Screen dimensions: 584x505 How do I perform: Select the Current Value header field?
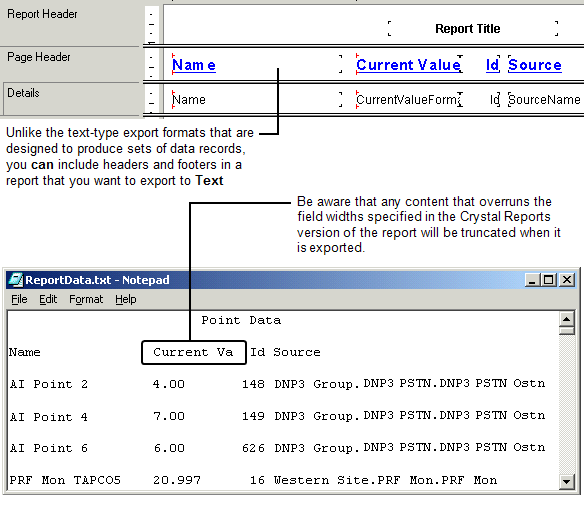[409, 64]
